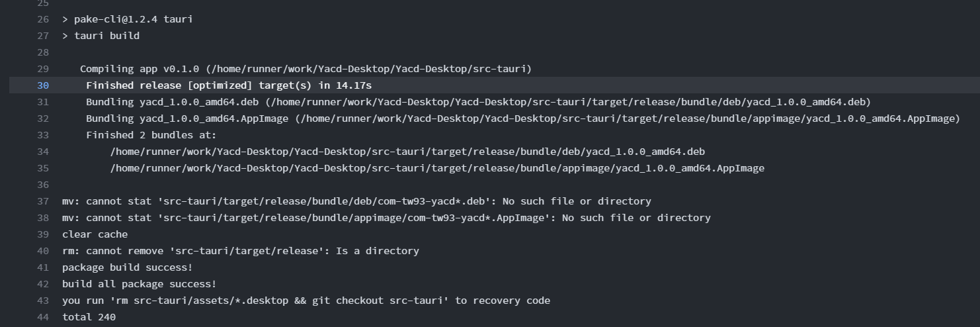Click line number 32

pyautogui.click(x=43, y=118)
